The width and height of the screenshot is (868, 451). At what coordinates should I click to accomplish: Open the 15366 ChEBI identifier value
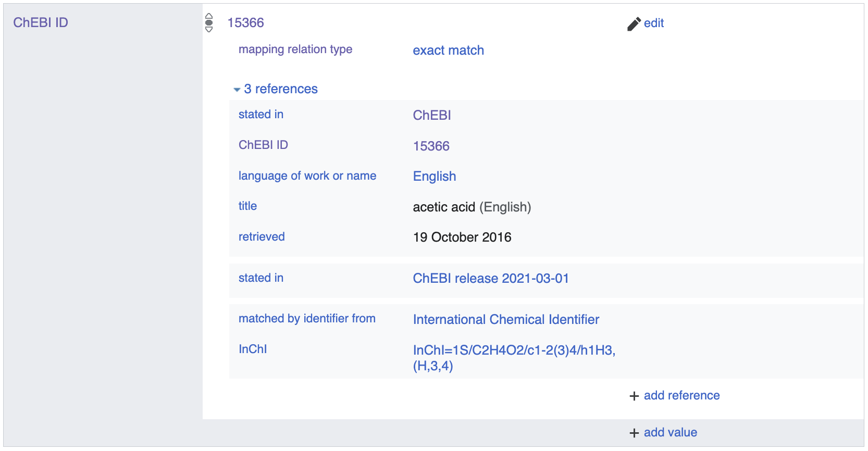(246, 22)
